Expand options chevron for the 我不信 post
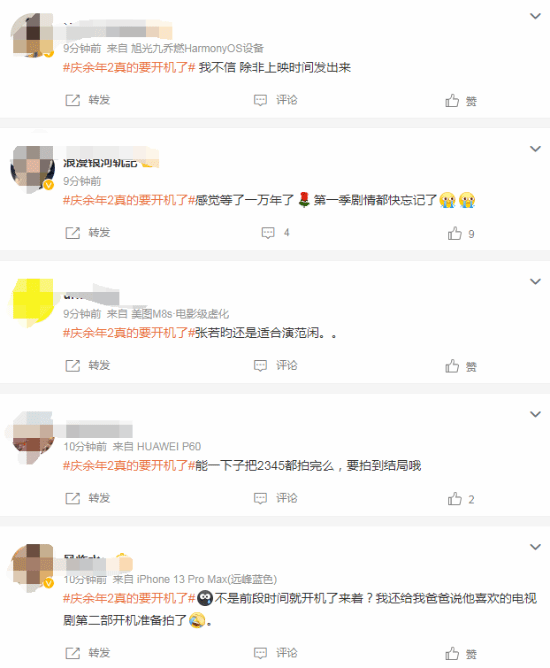The image size is (550, 668). pos(535,16)
